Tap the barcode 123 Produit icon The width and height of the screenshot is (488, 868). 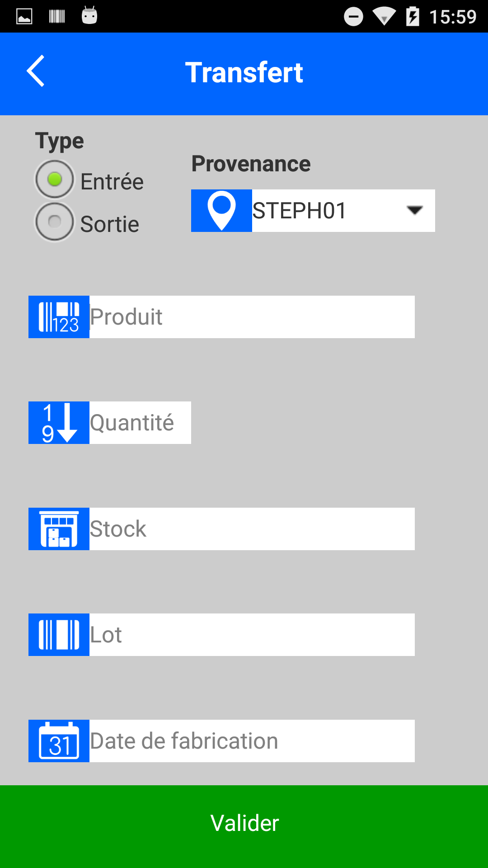(59, 317)
